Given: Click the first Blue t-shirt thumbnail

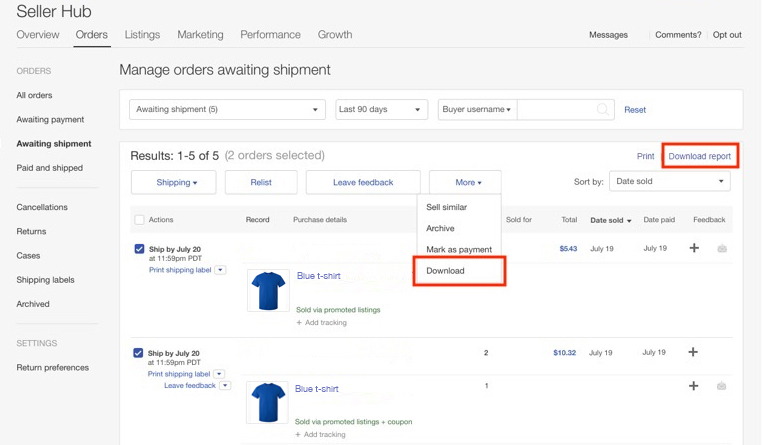Looking at the screenshot, I should pos(268,291).
